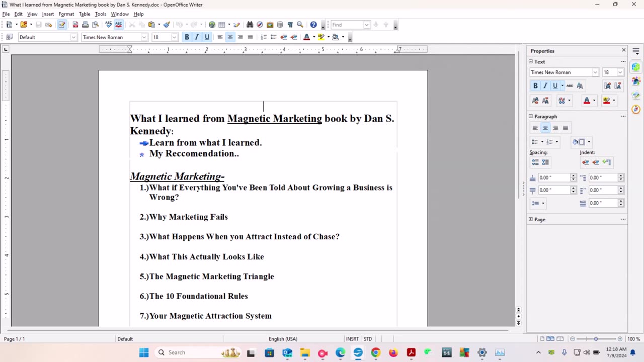Toggle Underline in the formatting toolbar
Screen dimensions: 644x362
(x=207, y=37)
